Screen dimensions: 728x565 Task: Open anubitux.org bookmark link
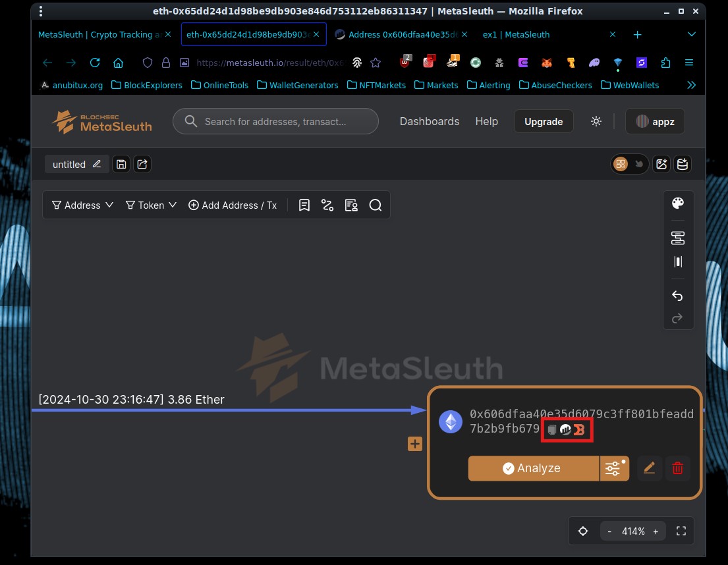point(72,86)
